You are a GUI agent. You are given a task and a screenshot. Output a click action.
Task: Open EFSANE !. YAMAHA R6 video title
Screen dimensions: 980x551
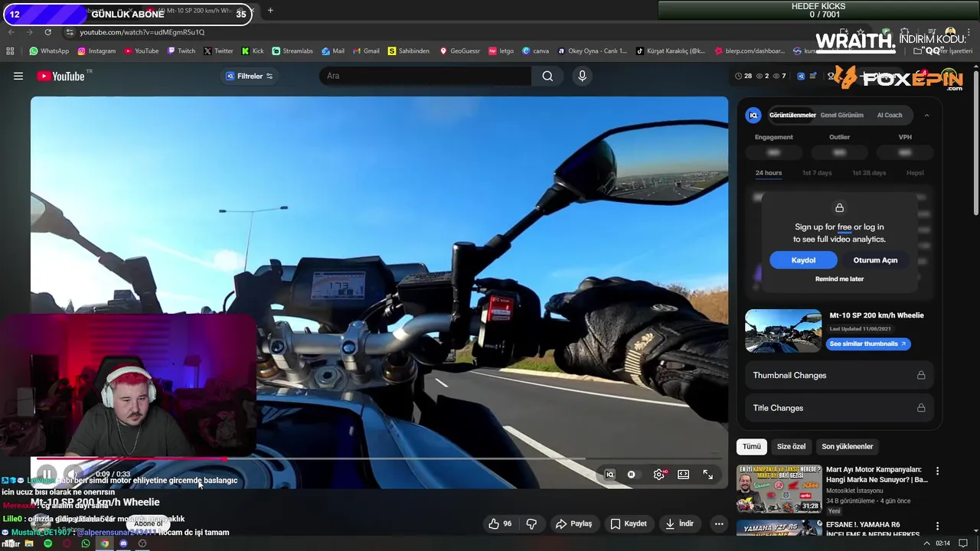point(873,529)
